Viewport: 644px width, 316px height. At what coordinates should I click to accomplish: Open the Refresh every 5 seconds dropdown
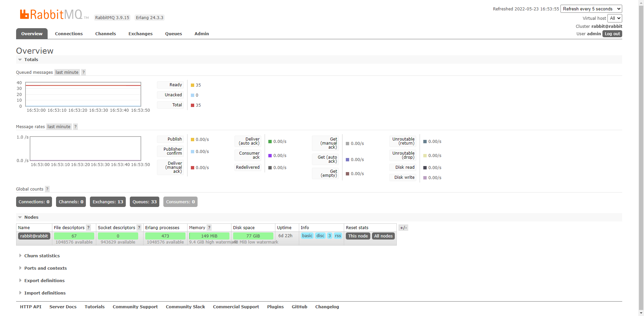591,8
